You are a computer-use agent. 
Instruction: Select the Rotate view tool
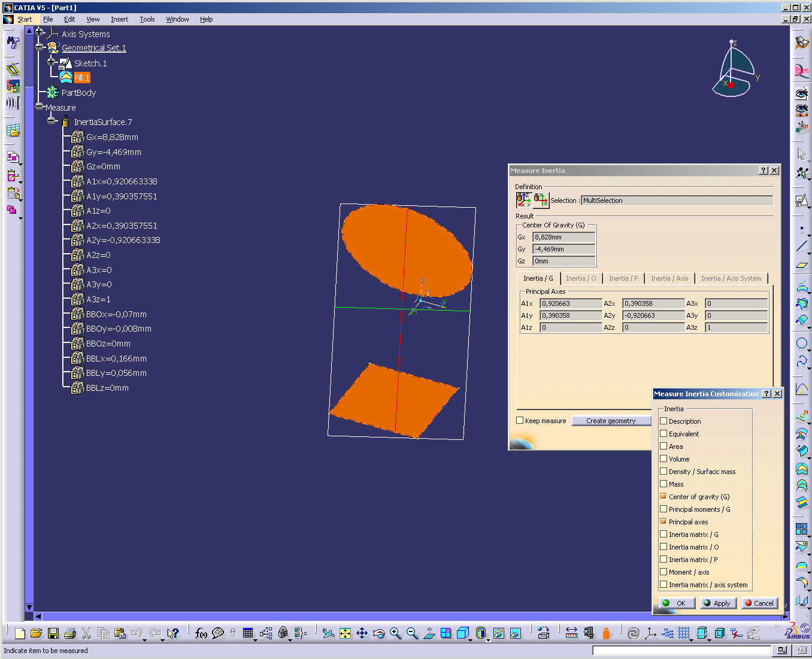coord(378,633)
